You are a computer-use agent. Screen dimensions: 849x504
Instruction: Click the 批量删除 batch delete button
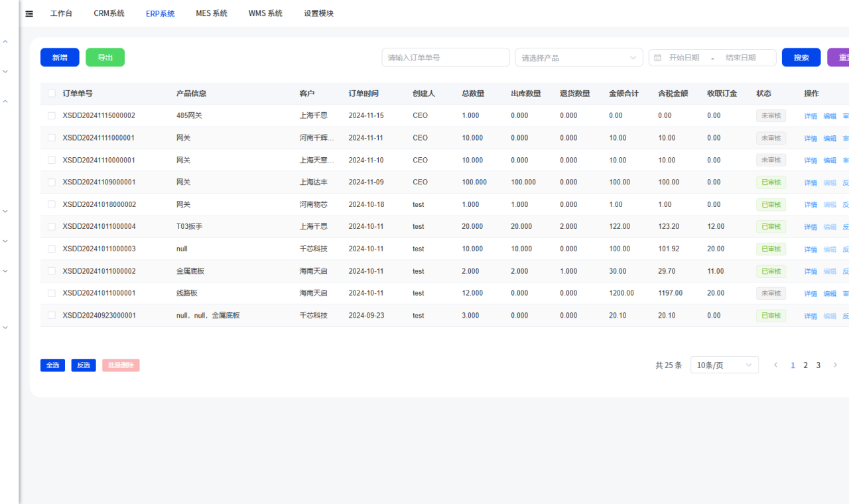click(121, 365)
